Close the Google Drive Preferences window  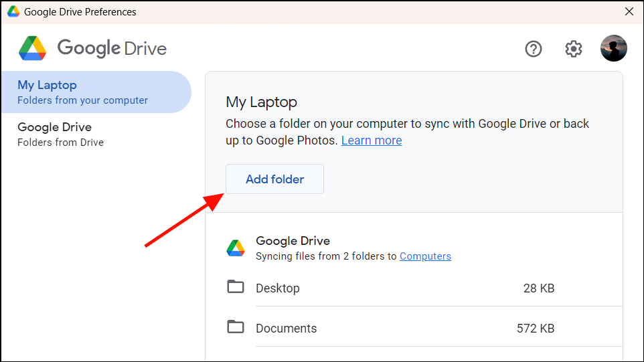click(x=629, y=11)
